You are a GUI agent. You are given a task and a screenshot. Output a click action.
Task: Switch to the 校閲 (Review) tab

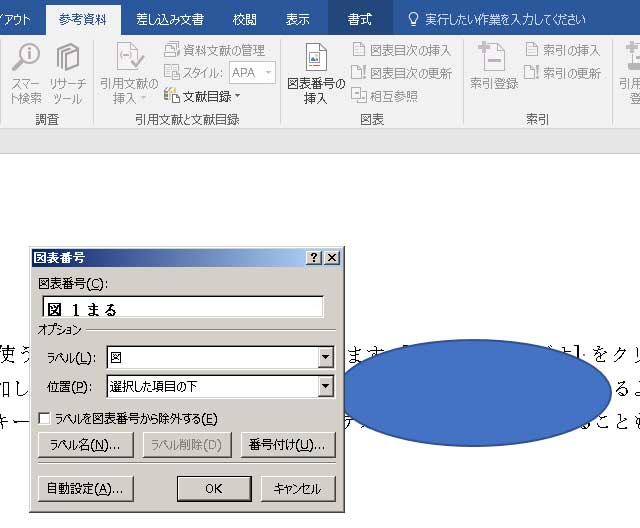(x=244, y=19)
